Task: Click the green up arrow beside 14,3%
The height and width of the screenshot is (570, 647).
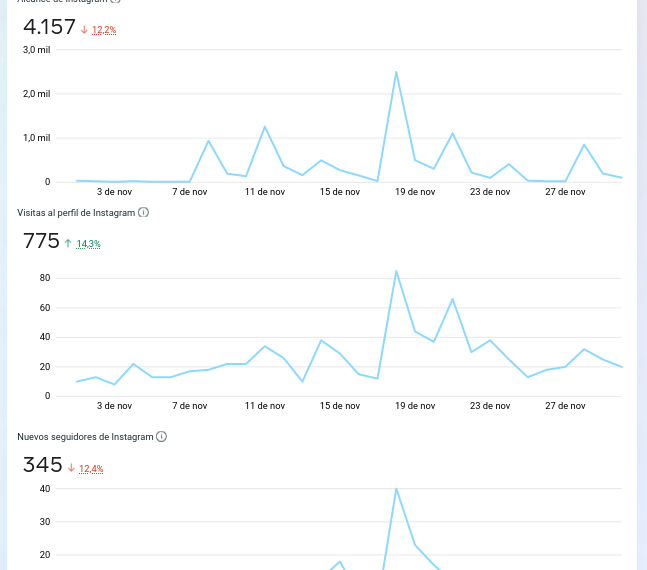Action: [x=68, y=244]
